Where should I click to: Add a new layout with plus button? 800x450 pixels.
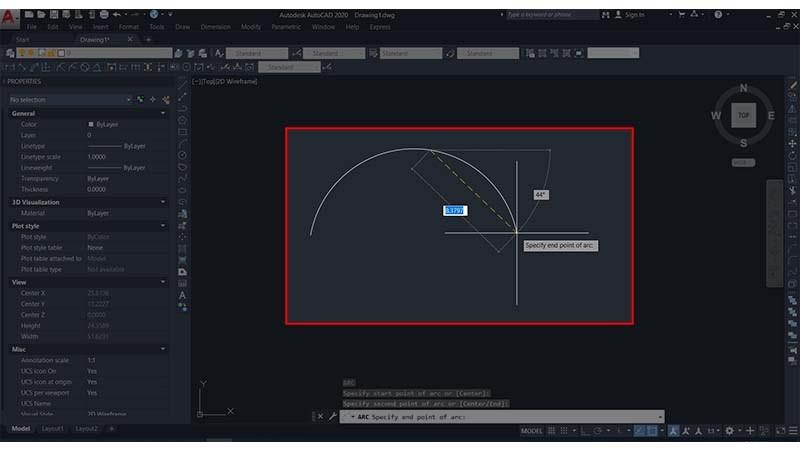(111, 429)
